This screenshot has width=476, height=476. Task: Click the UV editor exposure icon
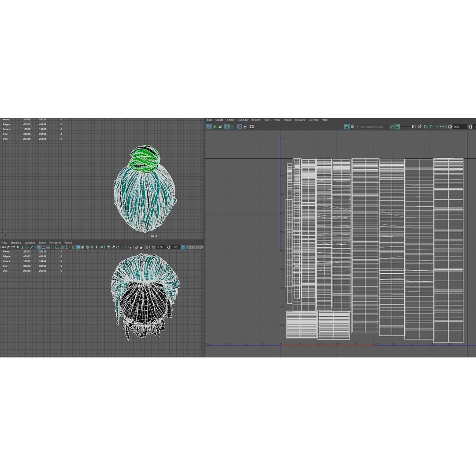pos(450,126)
